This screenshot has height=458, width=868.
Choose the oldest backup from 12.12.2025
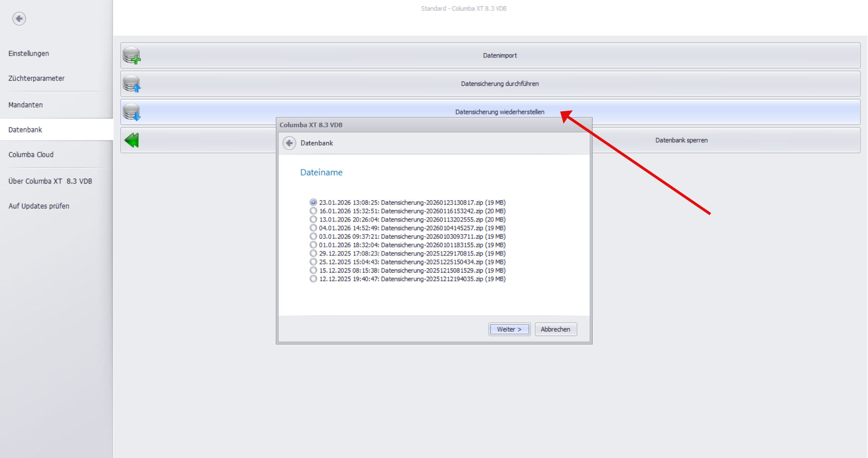(313, 279)
